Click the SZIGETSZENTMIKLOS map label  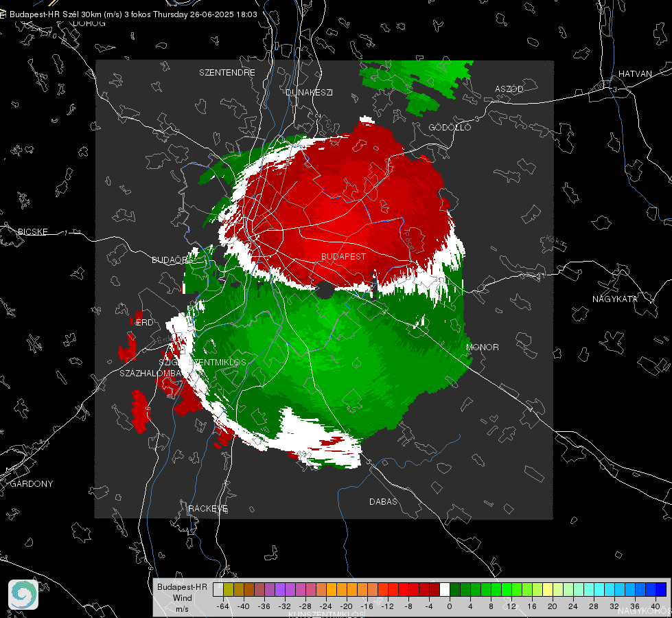202,362
